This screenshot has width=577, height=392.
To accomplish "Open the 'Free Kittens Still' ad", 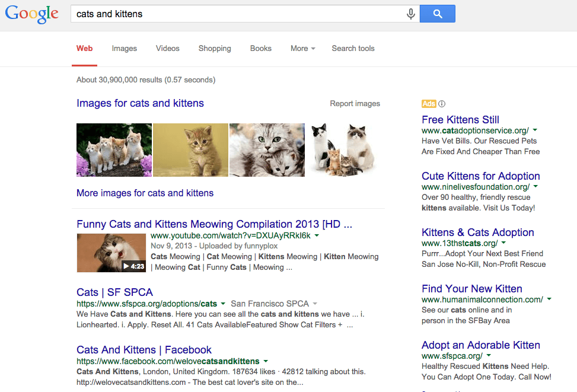I will (460, 120).
